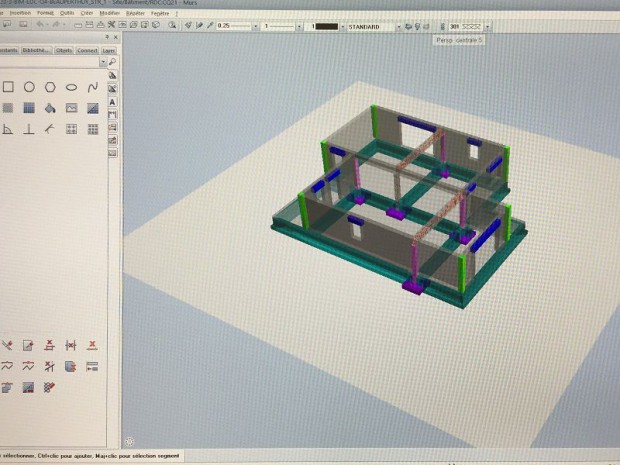Click the black pen color swatch
The height and width of the screenshot is (465, 620).
pyautogui.click(x=326, y=27)
